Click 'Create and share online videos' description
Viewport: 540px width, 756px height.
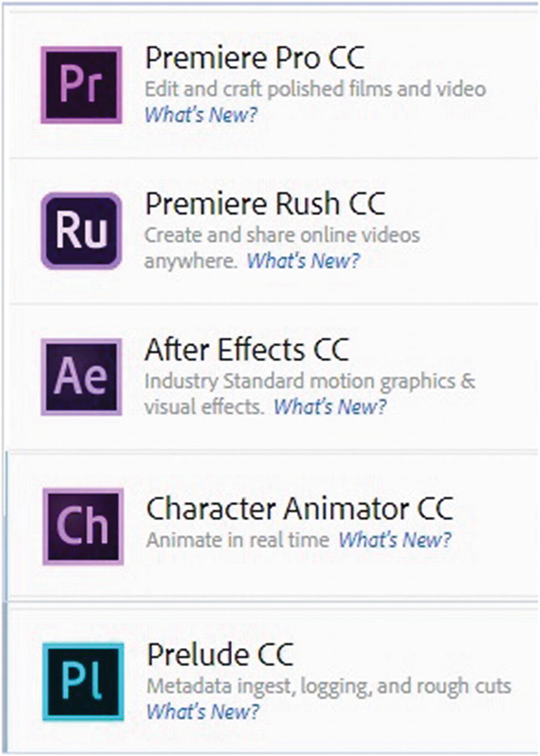click(x=282, y=234)
